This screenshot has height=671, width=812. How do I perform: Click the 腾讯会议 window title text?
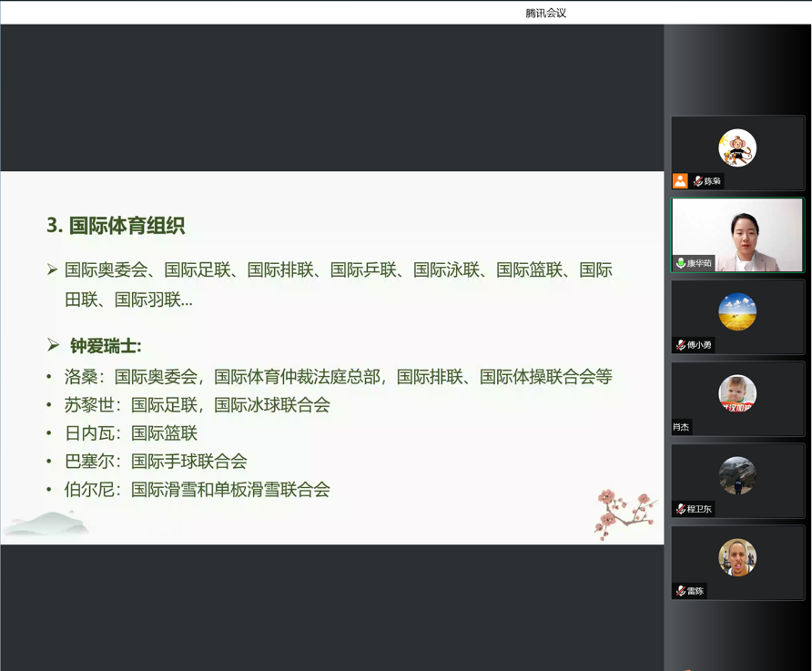click(x=545, y=13)
